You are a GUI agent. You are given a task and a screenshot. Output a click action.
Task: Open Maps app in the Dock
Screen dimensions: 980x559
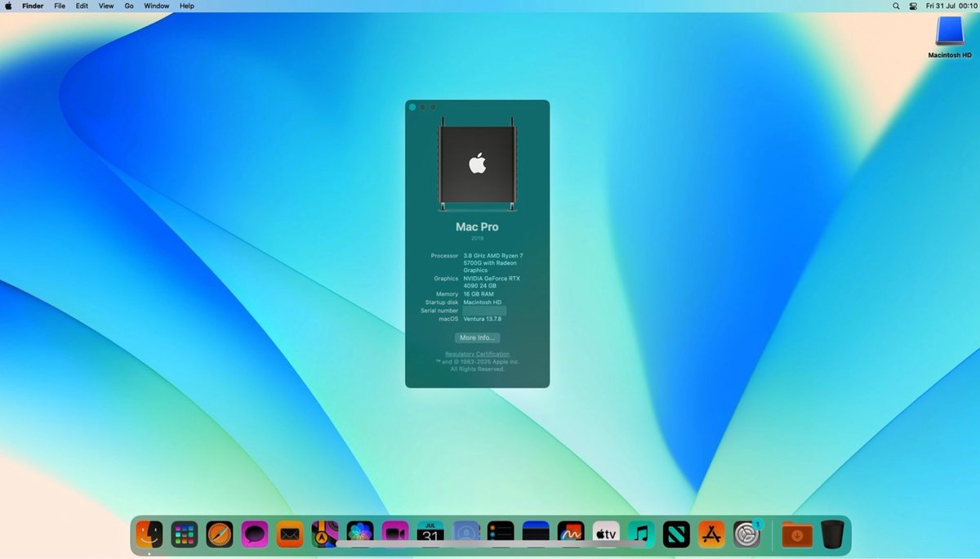click(325, 534)
